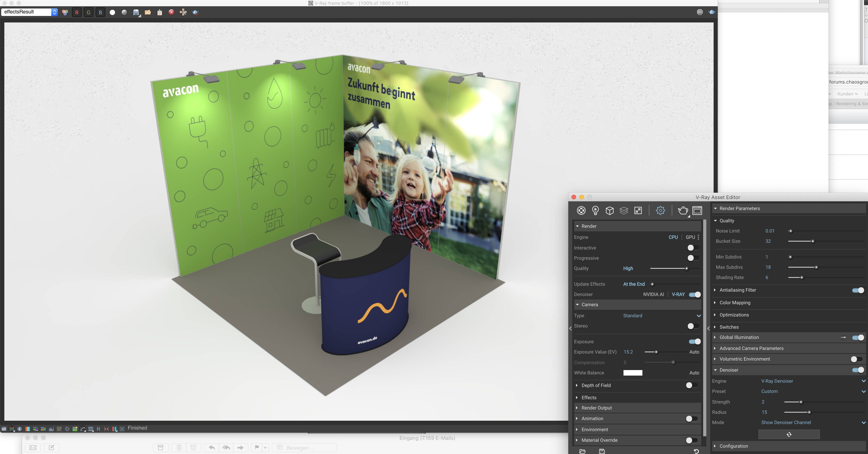The width and height of the screenshot is (868, 454).
Task: Clear the image with red X icon
Action: [x=172, y=12]
